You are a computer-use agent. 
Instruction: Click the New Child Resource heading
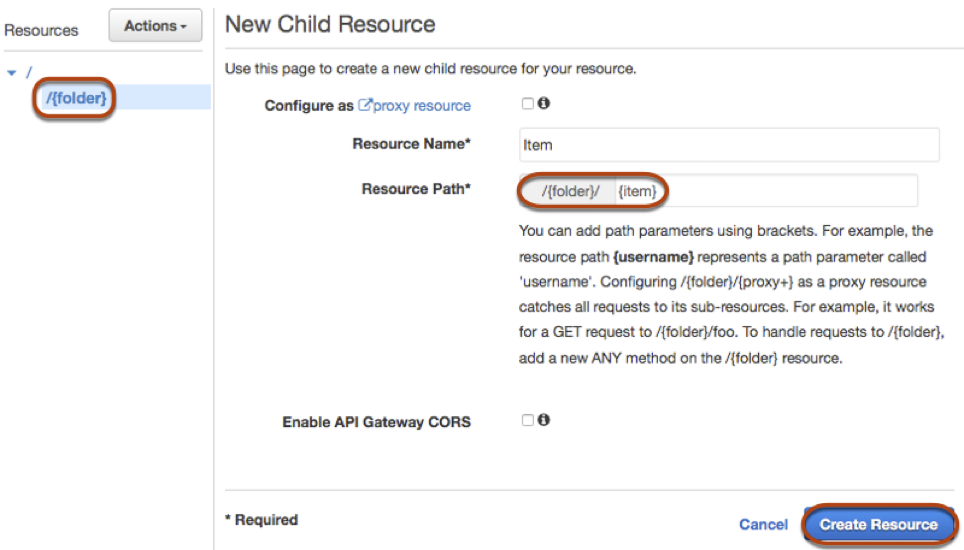coord(330,25)
